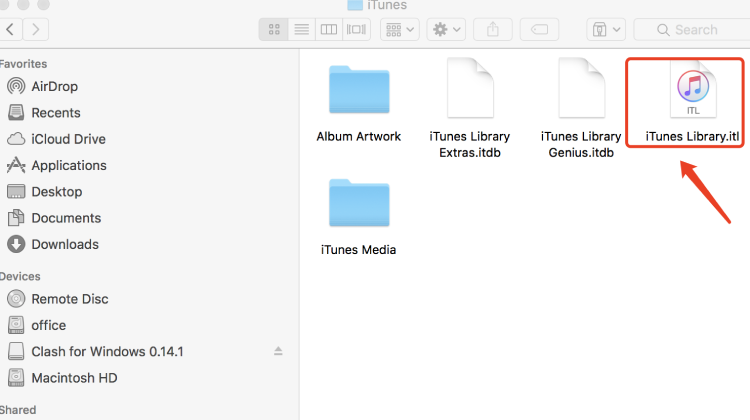Click the Recents icon in the sidebar
The width and height of the screenshot is (750, 420).
point(16,112)
